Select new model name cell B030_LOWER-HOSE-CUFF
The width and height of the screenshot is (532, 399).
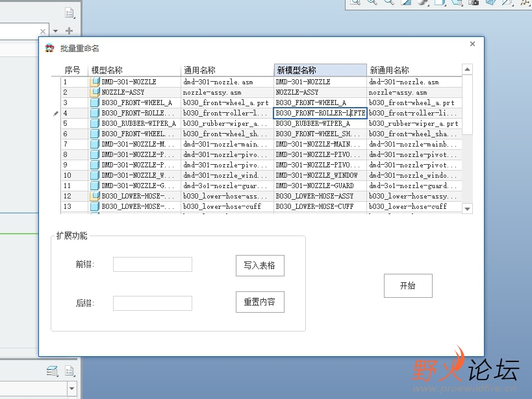pyautogui.click(x=320, y=206)
